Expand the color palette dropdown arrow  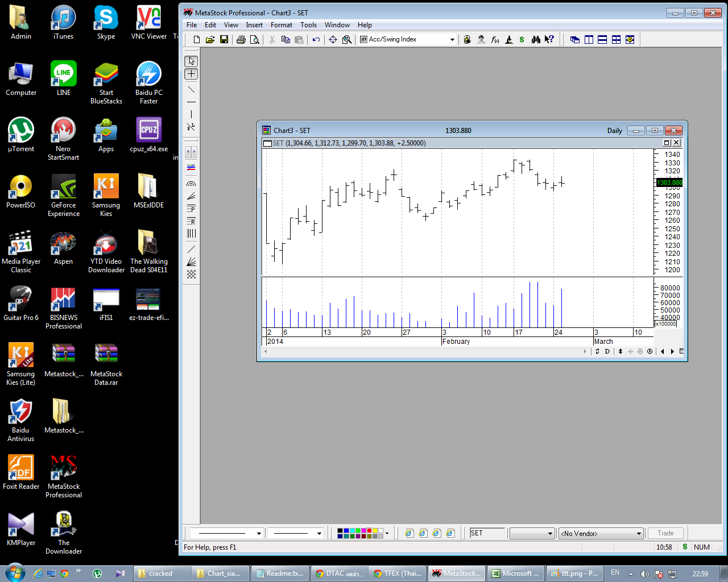click(x=387, y=533)
